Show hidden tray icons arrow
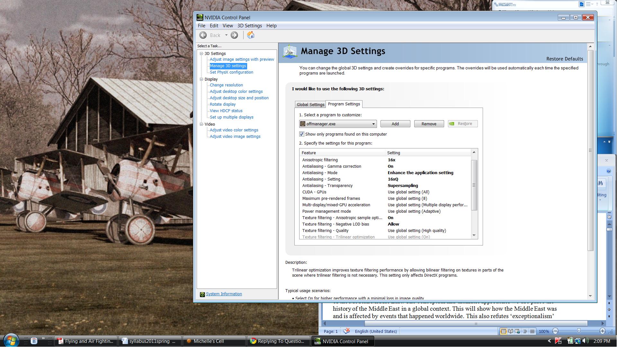 click(x=549, y=341)
